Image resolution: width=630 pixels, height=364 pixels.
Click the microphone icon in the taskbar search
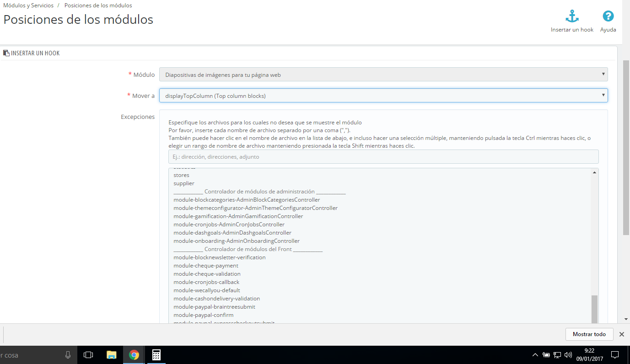pyautogui.click(x=68, y=355)
